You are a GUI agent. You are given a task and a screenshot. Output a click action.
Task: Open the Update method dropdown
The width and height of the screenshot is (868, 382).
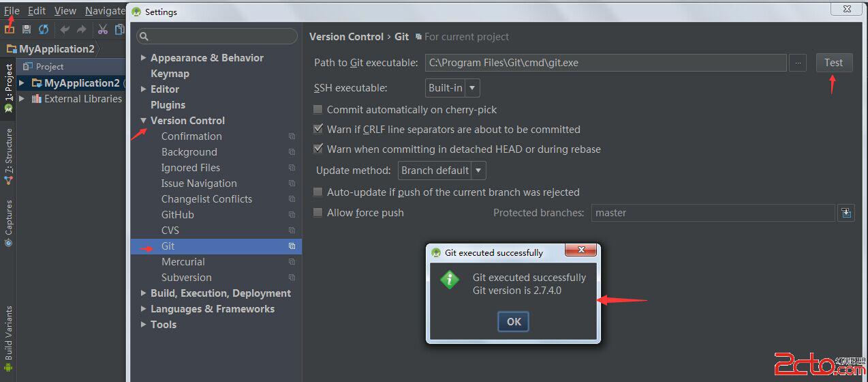tap(441, 171)
